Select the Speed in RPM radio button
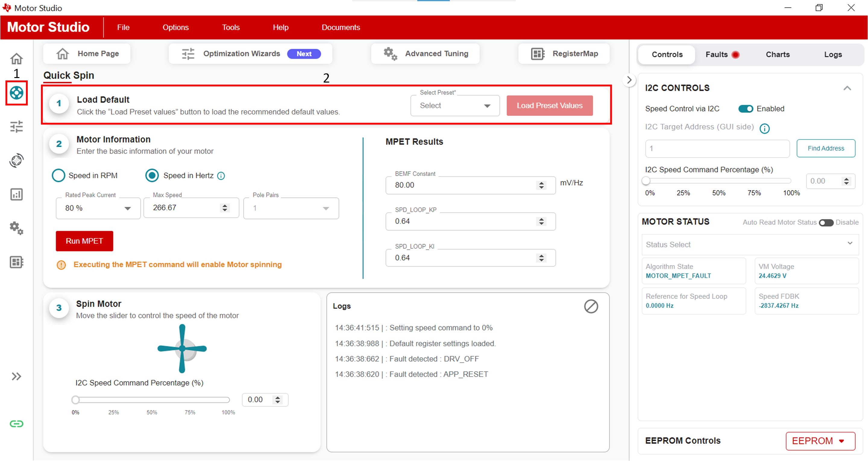 (x=58, y=176)
